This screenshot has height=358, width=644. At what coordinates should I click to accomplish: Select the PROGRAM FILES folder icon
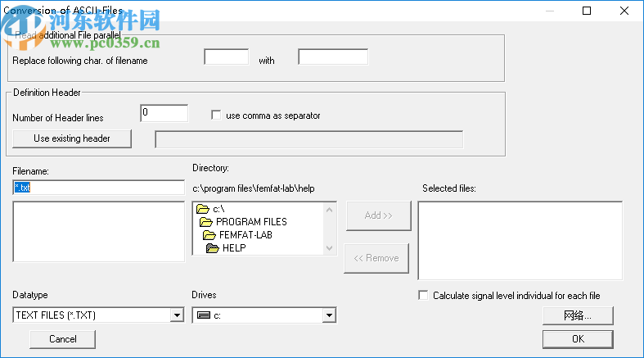[205, 222]
